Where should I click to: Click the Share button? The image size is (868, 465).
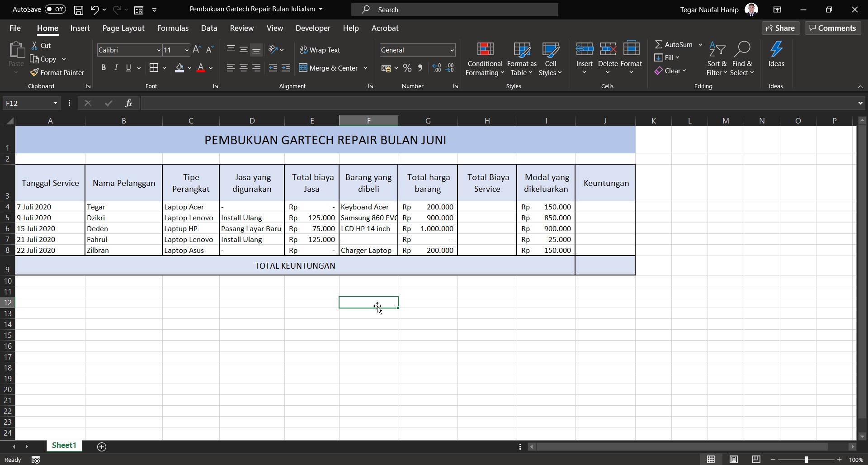click(x=781, y=28)
